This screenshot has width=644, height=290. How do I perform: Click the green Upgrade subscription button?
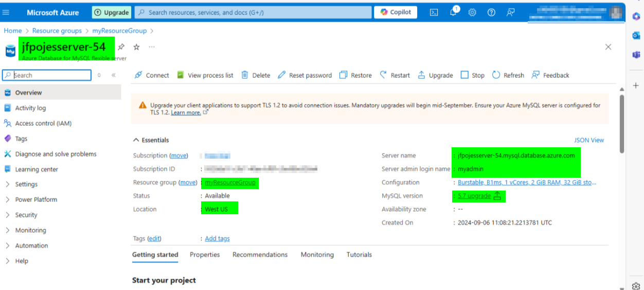pos(112,12)
